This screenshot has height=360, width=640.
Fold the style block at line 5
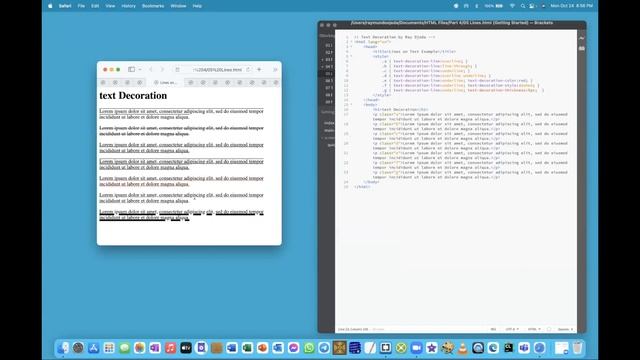coord(351,56)
